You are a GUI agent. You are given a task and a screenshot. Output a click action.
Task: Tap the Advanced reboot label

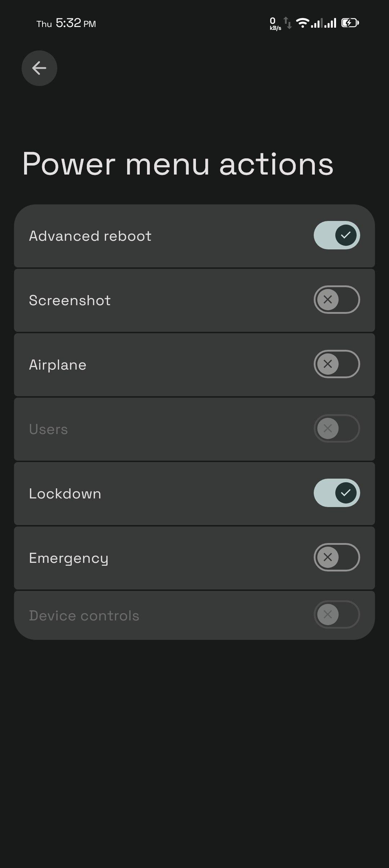[90, 236]
